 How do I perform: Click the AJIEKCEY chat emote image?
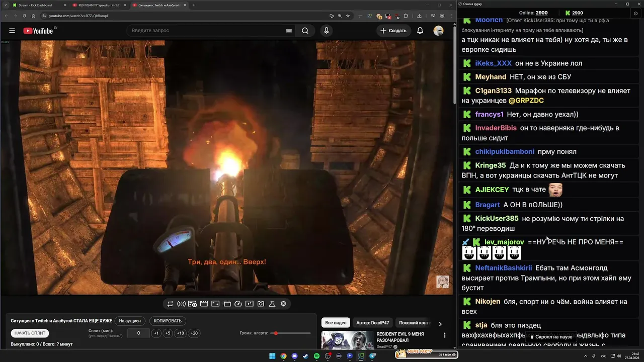pos(555,190)
